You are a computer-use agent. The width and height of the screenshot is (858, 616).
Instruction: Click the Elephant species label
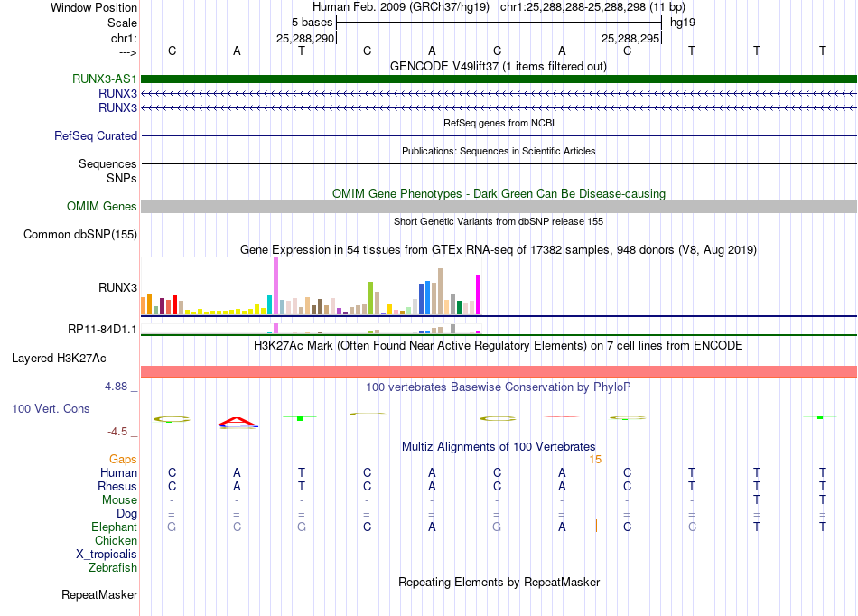(x=114, y=527)
